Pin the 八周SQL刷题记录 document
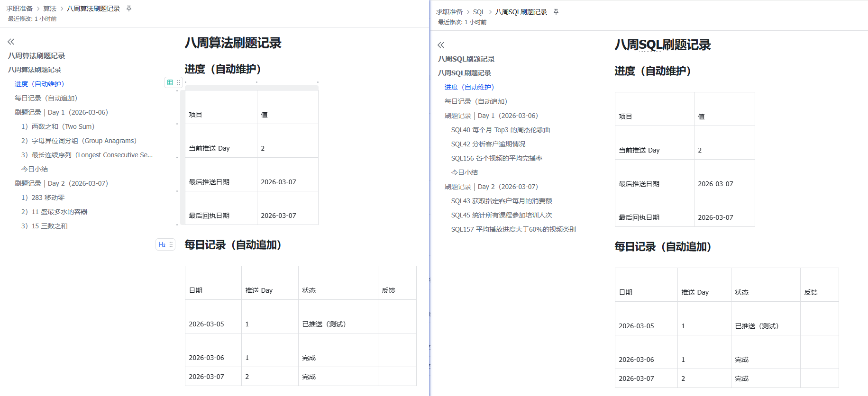The width and height of the screenshot is (868, 396). tap(556, 12)
